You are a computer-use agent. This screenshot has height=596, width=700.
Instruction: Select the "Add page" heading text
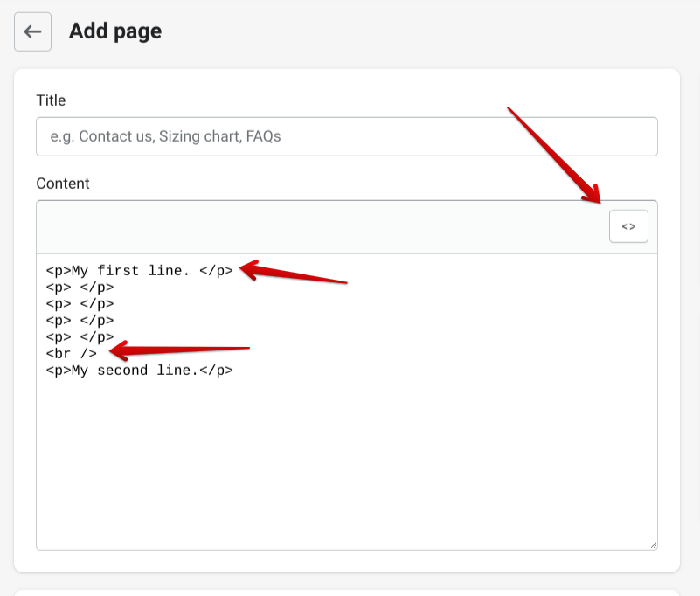pos(115,31)
